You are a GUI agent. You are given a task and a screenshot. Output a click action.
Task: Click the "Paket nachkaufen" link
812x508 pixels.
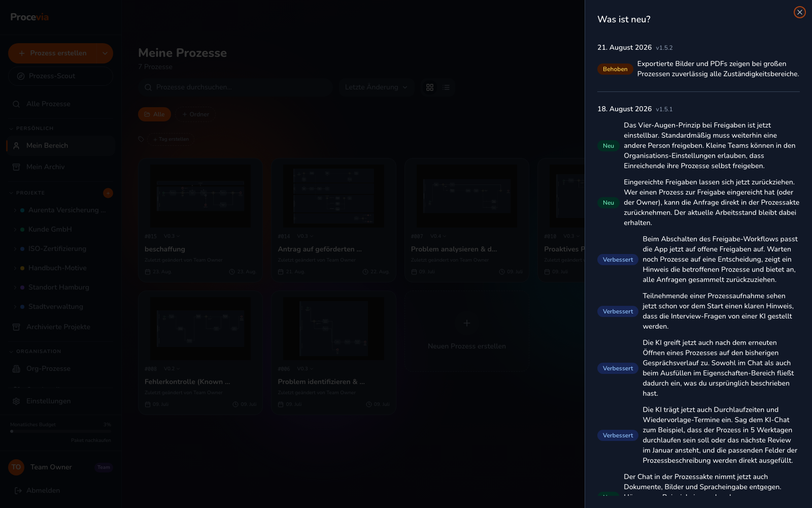(91, 440)
